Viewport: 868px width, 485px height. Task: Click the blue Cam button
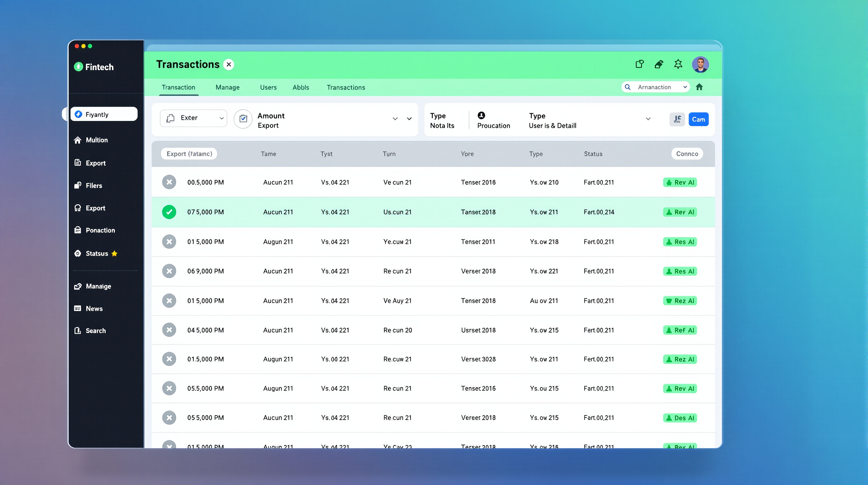pos(698,119)
